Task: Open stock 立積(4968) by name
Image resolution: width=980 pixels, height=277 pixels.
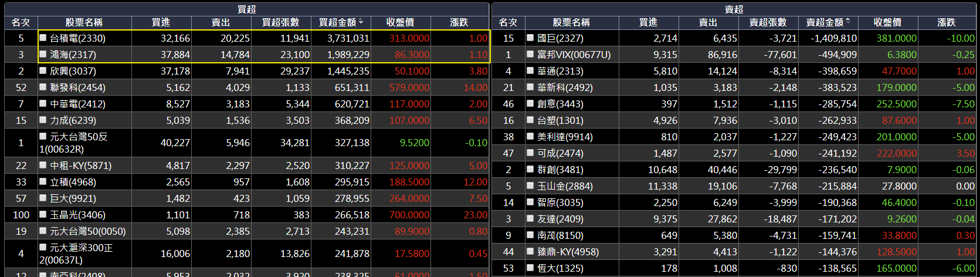Action: (x=73, y=182)
